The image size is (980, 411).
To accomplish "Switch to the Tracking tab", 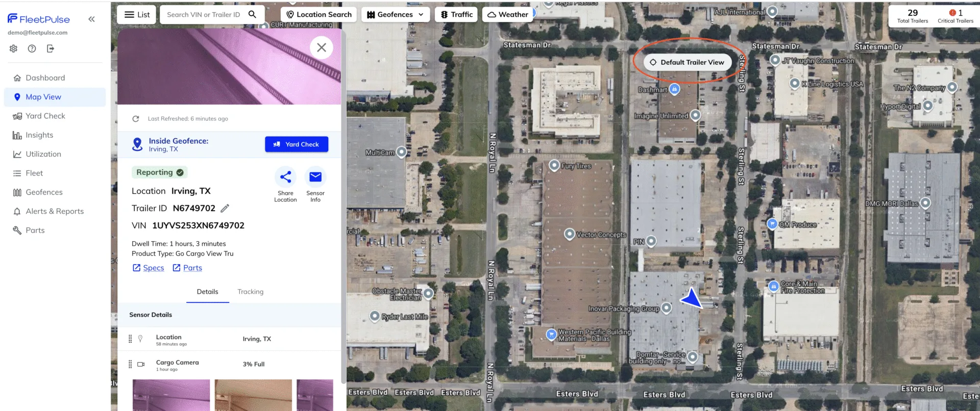I will pos(250,292).
